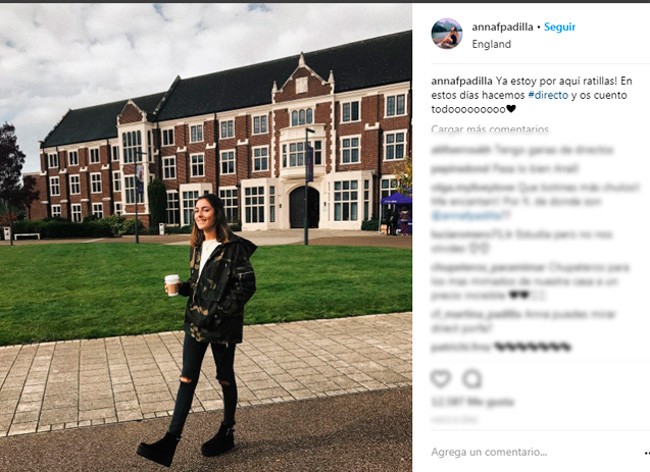
Task: Open the more options dots icon
Action: [x=647, y=453]
